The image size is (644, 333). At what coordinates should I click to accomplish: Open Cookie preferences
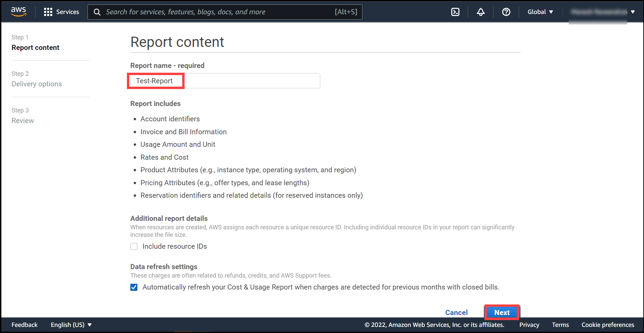click(608, 325)
